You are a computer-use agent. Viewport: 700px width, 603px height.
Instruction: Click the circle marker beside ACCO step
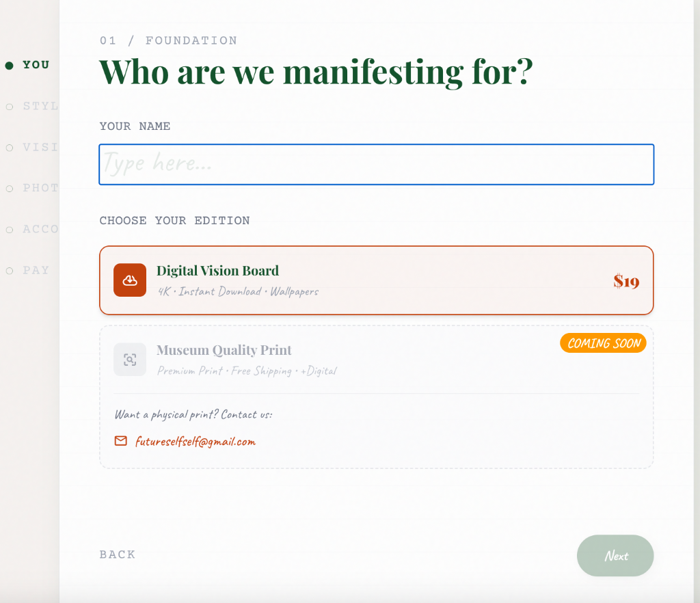point(10,230)
